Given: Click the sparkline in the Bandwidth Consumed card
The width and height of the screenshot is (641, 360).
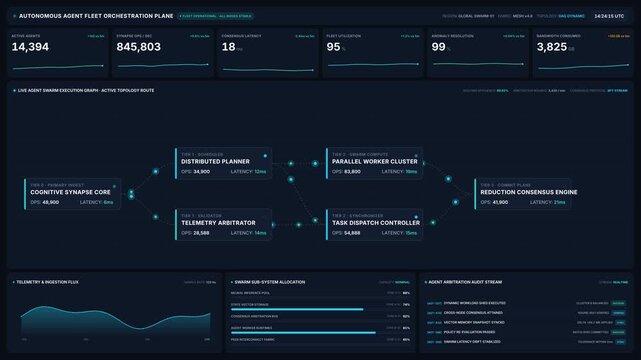Looking at the screenshot, I should pyautogui.click(x=583, y=66).
